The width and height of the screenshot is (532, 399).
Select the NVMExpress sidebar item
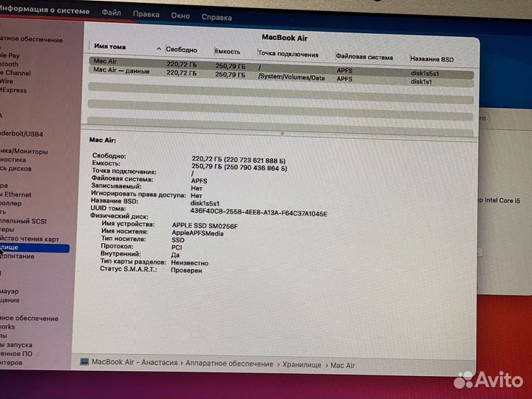point(13,90)
